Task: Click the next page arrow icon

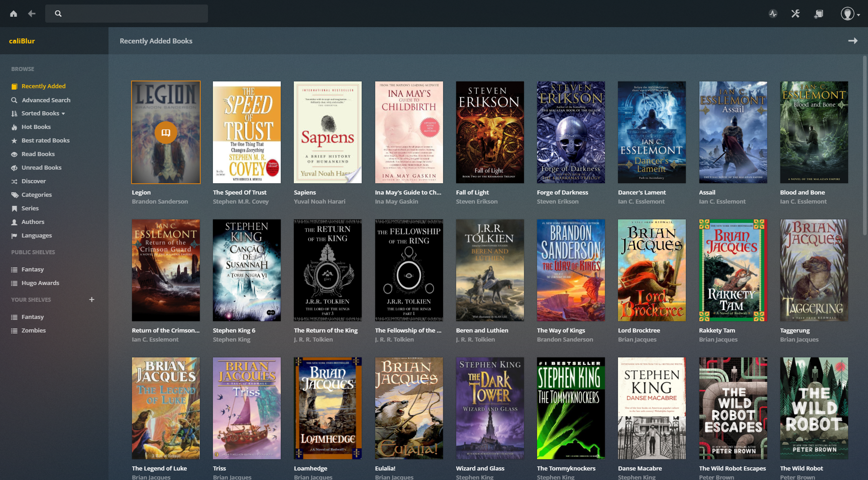Action: 853,41
